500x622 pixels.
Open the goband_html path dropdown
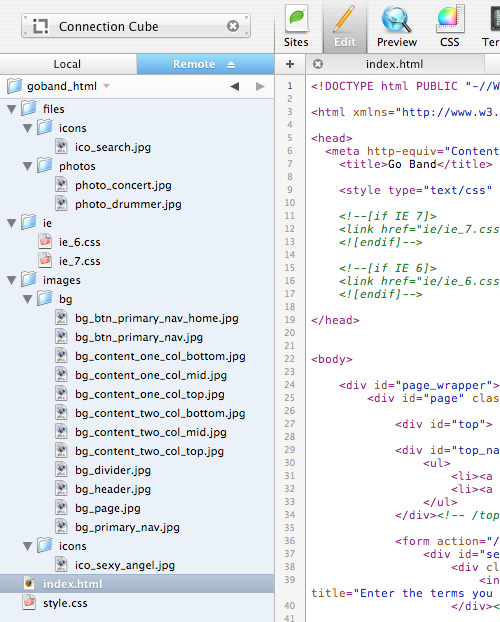[106, 86]
